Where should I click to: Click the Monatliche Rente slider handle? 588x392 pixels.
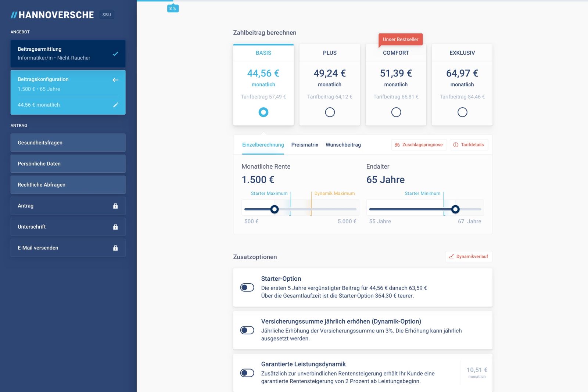click(275, 209)
